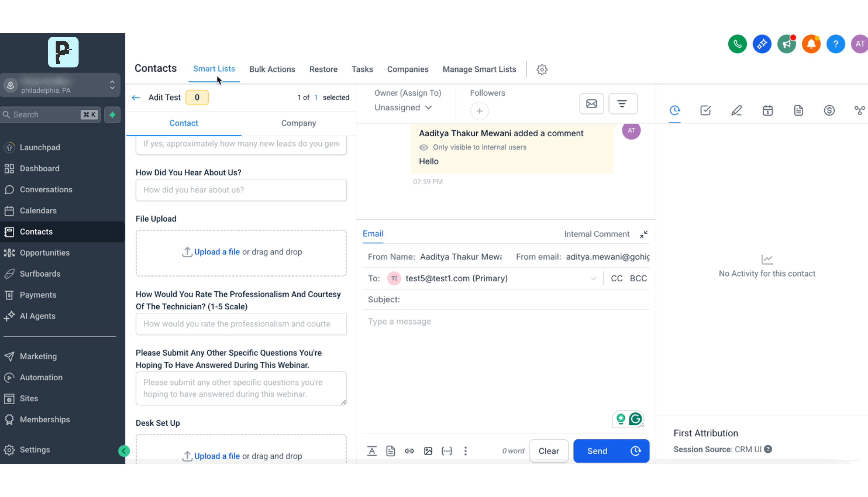Minimize the email composer with collapse icon

(x=643, y=235)
